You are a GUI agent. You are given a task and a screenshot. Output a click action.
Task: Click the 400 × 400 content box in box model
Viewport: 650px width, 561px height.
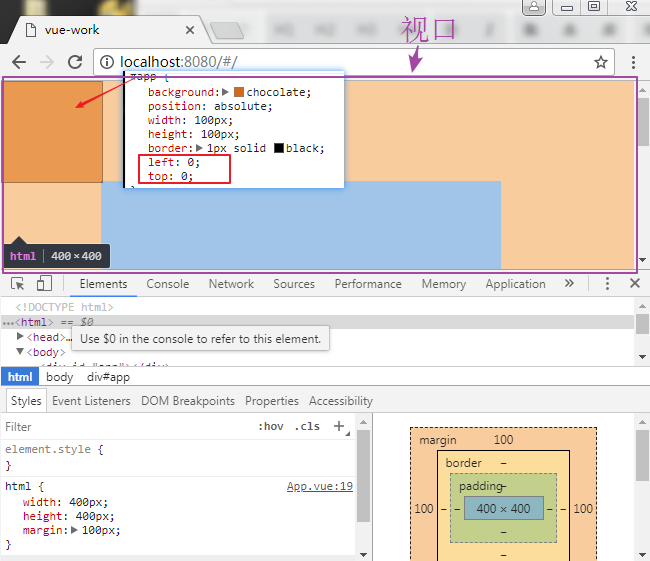pyautogui.click(x=503, y=508)
